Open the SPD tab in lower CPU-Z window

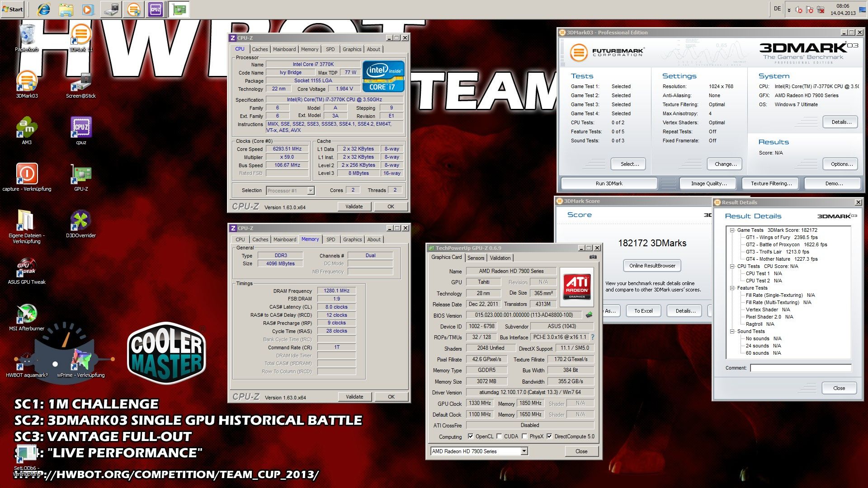(331, 239)
